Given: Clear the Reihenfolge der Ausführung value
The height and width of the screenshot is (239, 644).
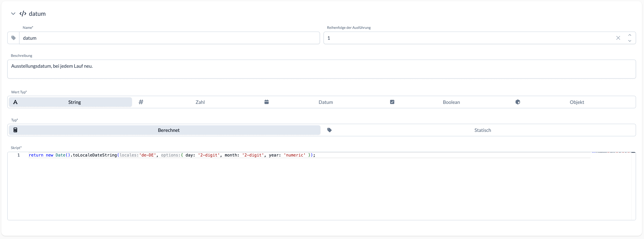Looking at the screenshot, I should 618,38.
